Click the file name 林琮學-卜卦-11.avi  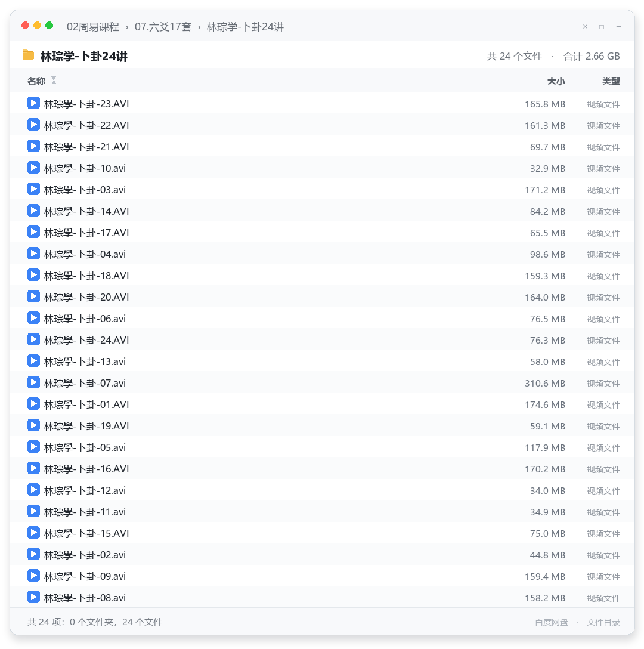point(85,512)
